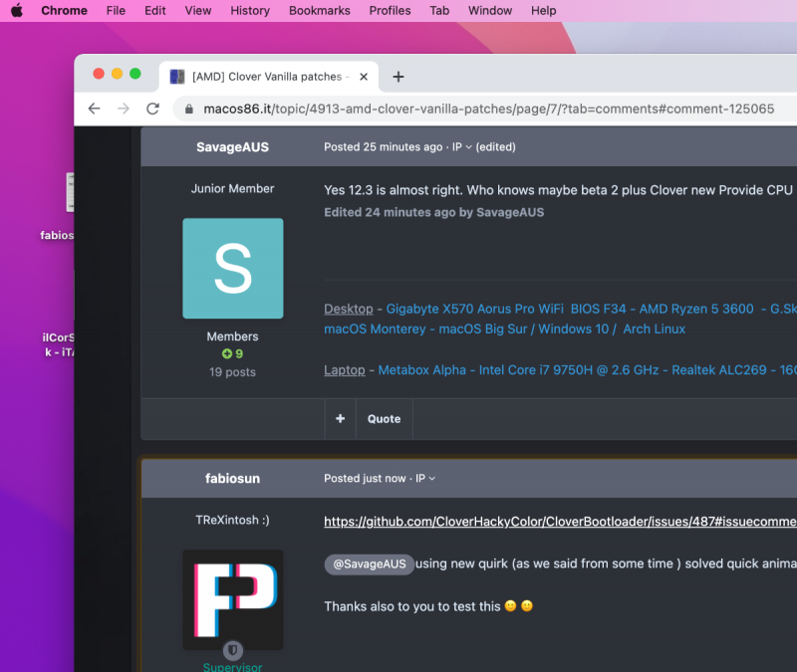The image size is (797, 672).
Task: Open Gigabyte X570 Aorus Pro WiFi link
Action: [x=475, y=309]
